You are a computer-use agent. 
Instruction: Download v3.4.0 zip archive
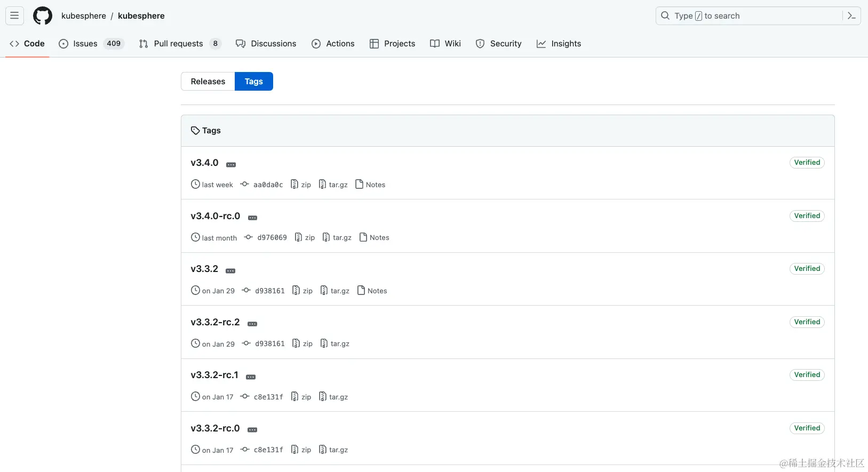[301, 185]
